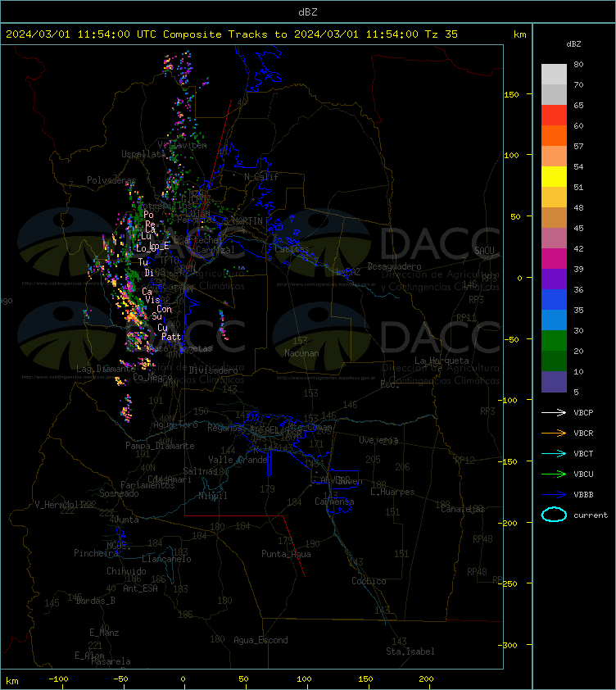The image size is (616, 690).
Task: Click the 'Llancanelo' map label
Action: [166, 559]
